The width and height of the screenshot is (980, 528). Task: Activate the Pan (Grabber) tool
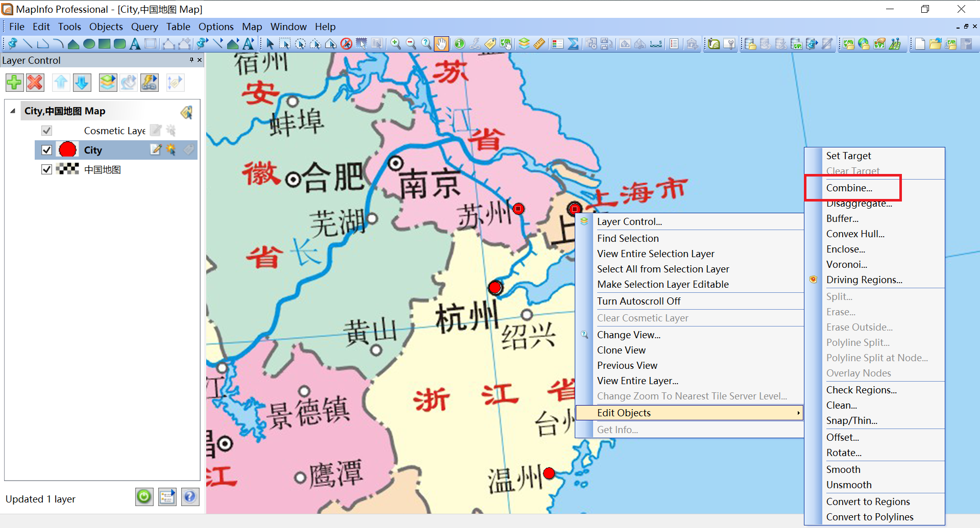point(441,43)
